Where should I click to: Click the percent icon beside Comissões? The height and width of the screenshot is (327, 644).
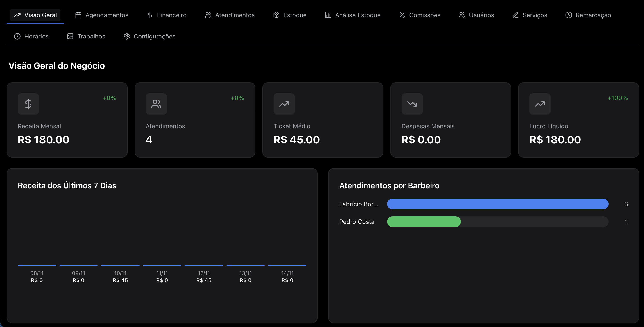point(402,15)
